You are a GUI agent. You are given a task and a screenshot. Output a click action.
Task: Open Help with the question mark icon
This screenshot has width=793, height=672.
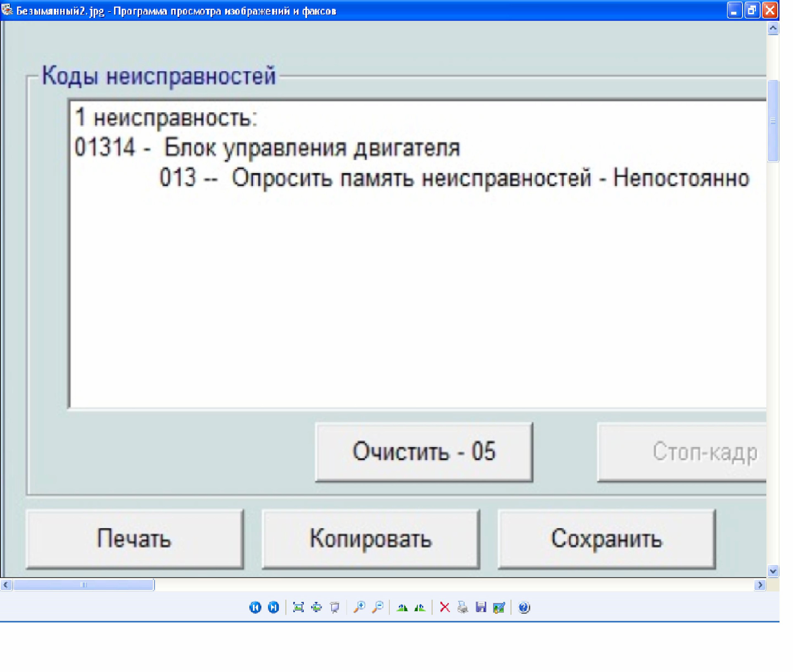[524, 607]
